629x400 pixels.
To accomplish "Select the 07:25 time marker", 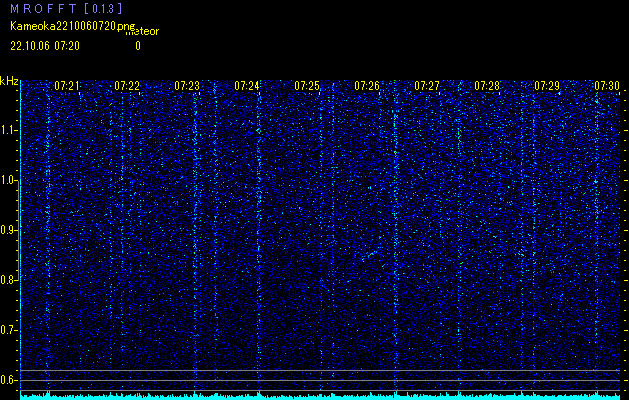I will tap(307, 85).
